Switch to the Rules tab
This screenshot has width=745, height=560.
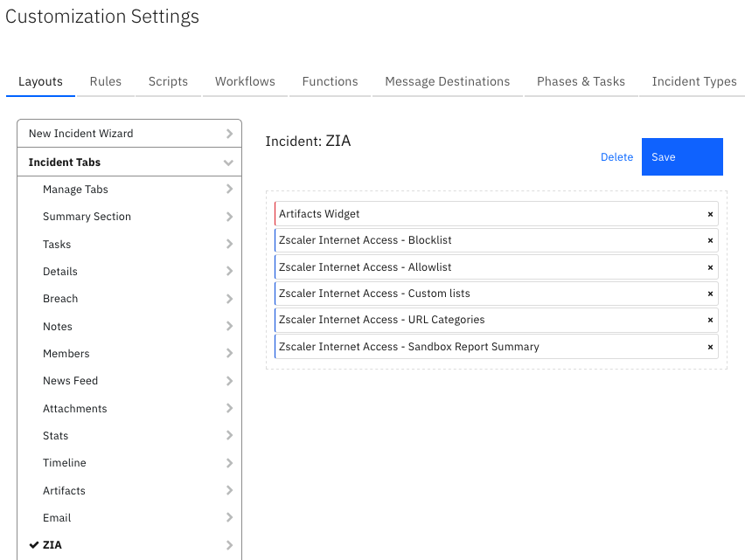[x=106, y=81]
